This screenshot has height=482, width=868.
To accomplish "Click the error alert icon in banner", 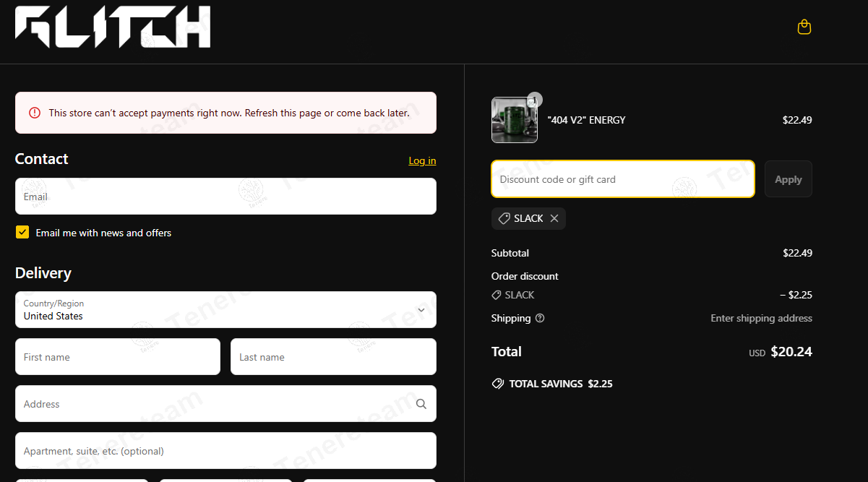I will pyautogui.click(x=35, y=113).
